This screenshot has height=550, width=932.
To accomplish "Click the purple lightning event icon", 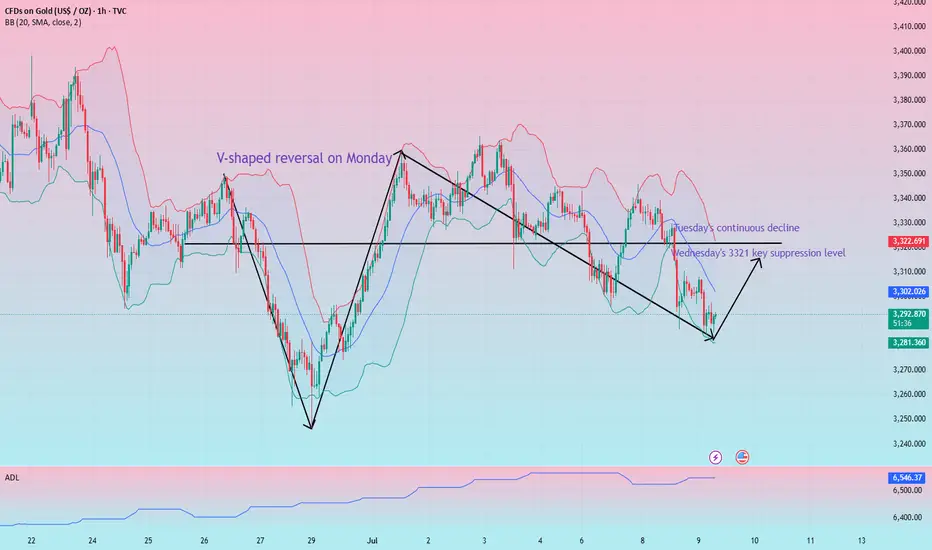I will click(716, 457).
